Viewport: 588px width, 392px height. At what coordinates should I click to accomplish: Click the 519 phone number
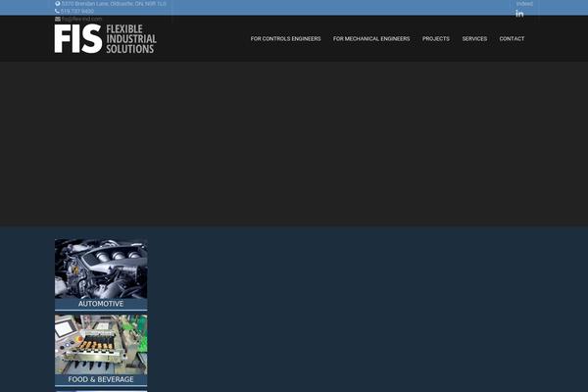click(77, 11)
